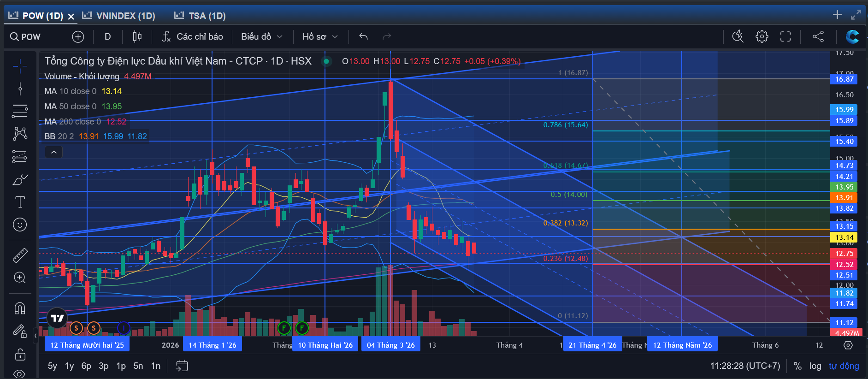This screenshot has width=868, height=379.
Task: Toggle stay in drawing mode
Action: [19, 331]
